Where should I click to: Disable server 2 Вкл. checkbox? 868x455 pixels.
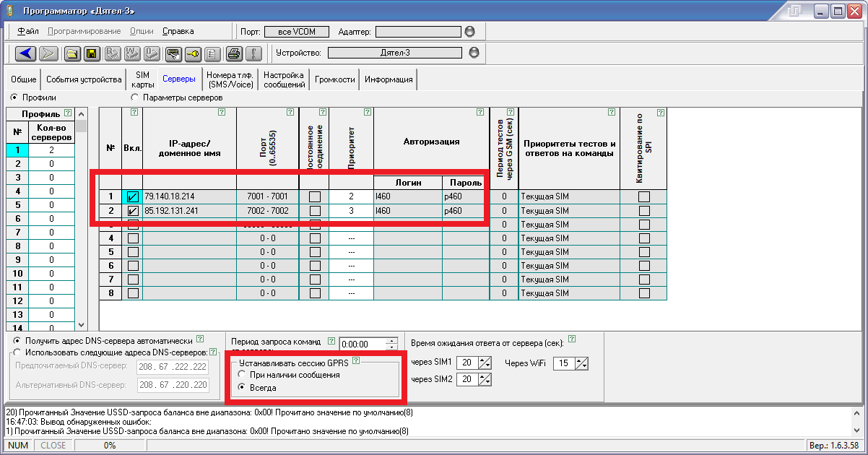(x=132, y=211)
